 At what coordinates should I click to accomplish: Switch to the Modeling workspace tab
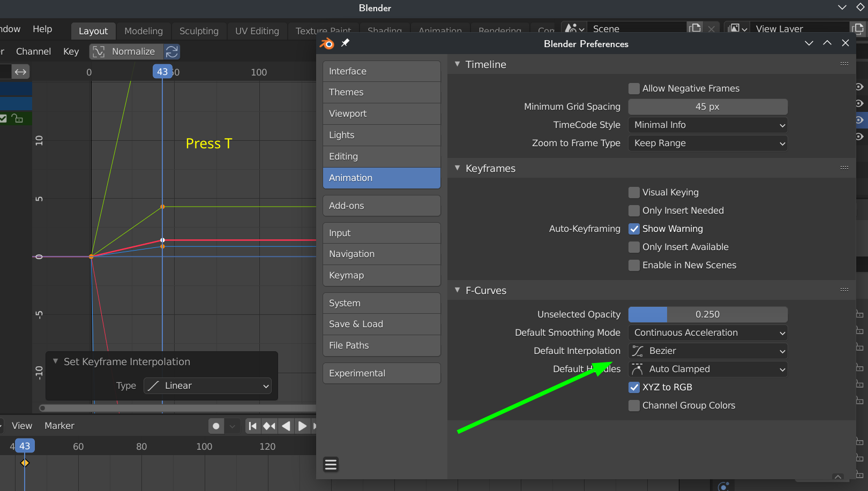point(144,31)
